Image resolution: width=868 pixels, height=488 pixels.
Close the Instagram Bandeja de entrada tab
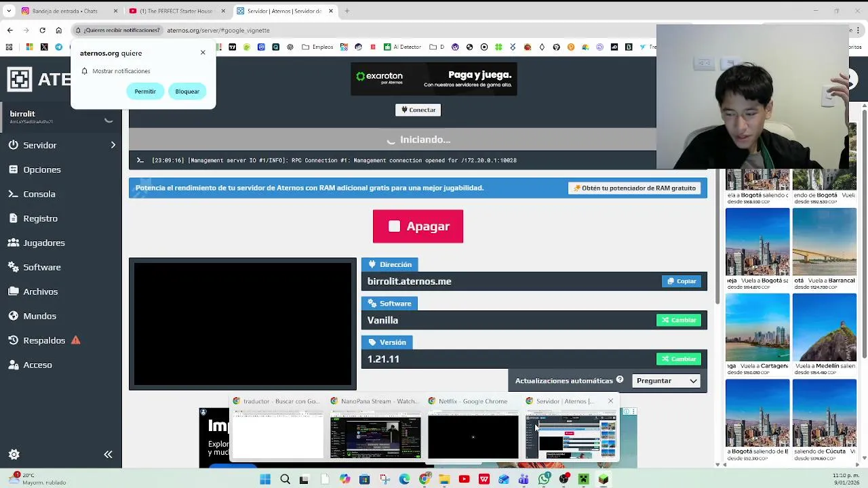coord(115,11)
